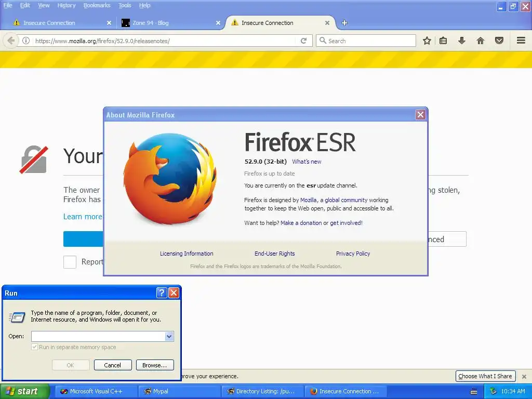Viewport: 532px width, 399px height.
Task: Open the downloads arrow icon
Action: (x=461, y=41)
